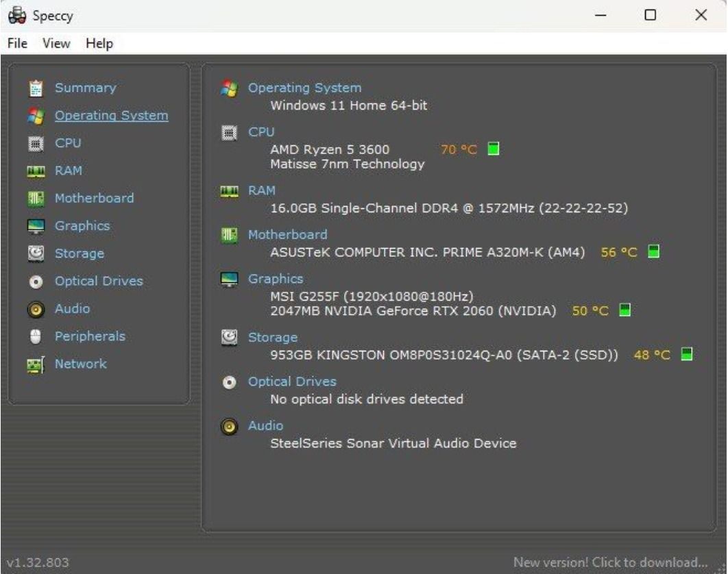Click the 953GB KINGSTON storage entry

click(444, 355)
